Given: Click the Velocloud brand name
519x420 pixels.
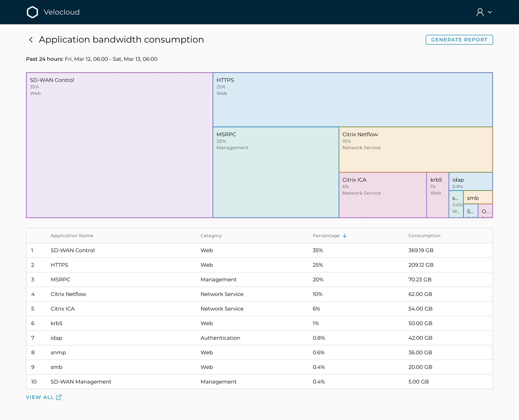Looking at the screenshot, I should (62, 12).
